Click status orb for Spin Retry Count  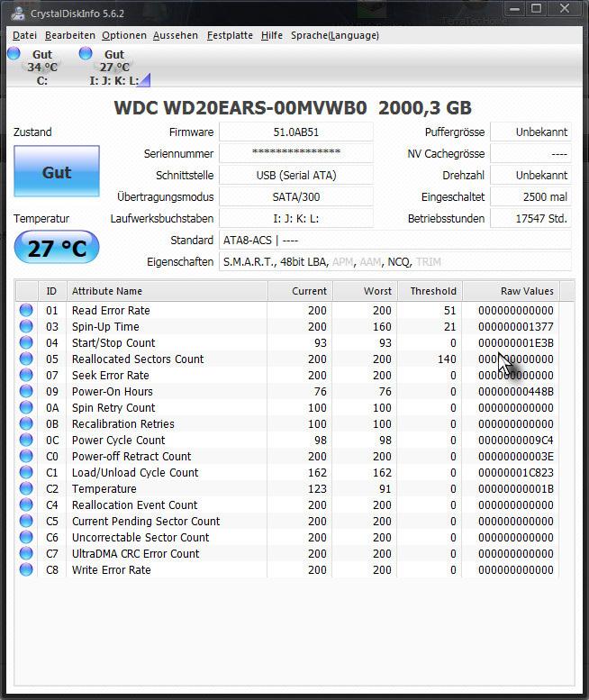pos(26,407)
